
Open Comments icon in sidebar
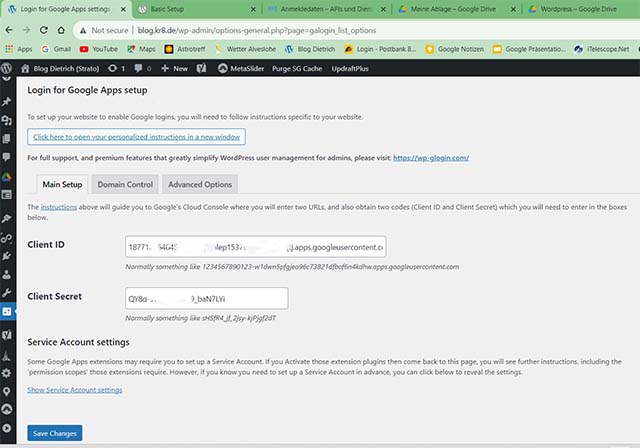click(7, 157)
